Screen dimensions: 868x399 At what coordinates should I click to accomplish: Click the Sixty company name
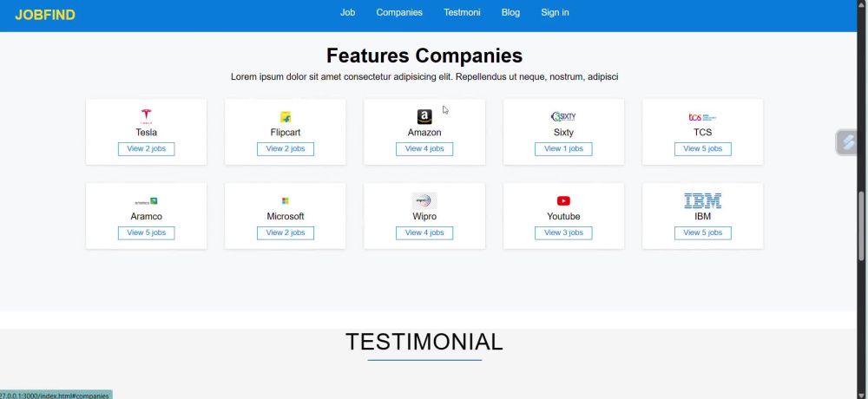(563, 132)
